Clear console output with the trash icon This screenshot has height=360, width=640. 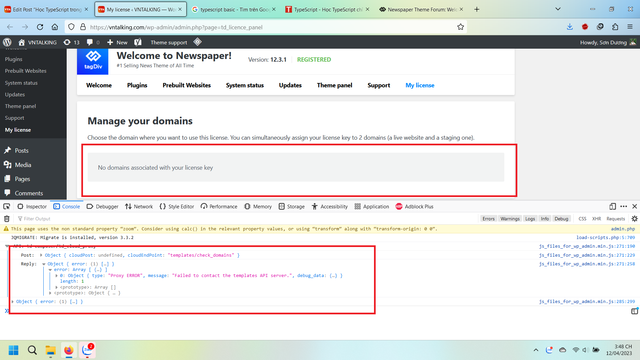click(7, 219)
